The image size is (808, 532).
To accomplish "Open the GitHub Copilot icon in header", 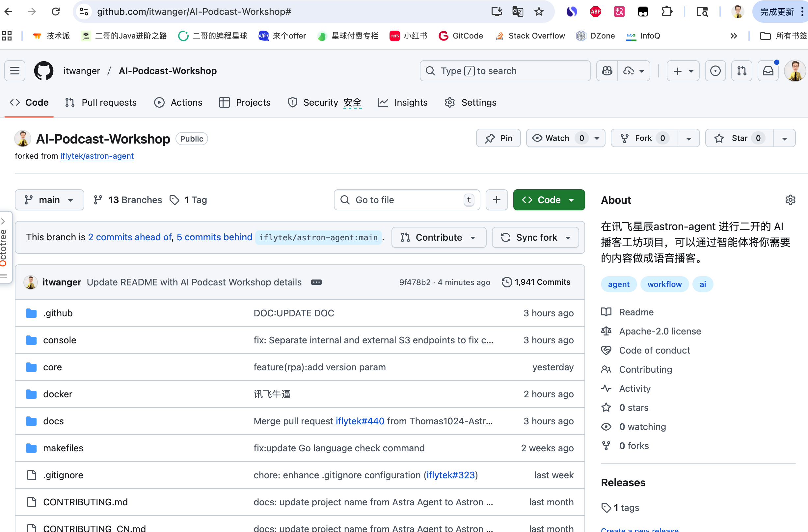I will tap(607, 71).
